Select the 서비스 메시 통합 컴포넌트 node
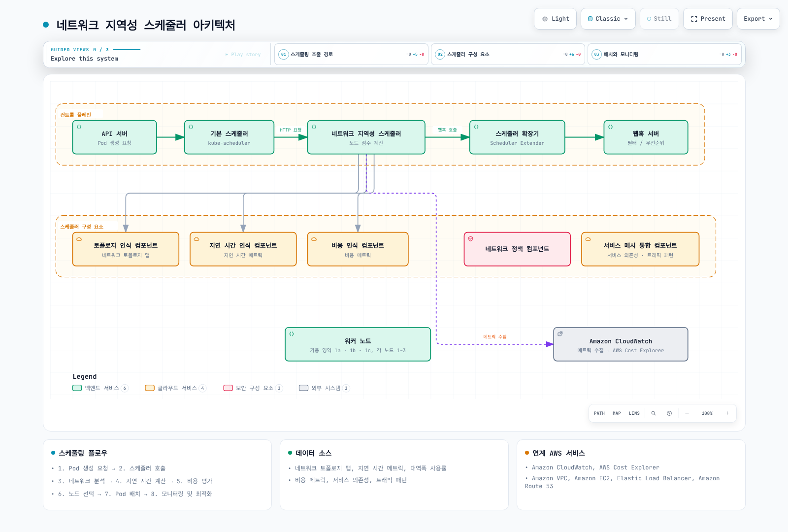788x532 pixels. click(x=640, y=249)
